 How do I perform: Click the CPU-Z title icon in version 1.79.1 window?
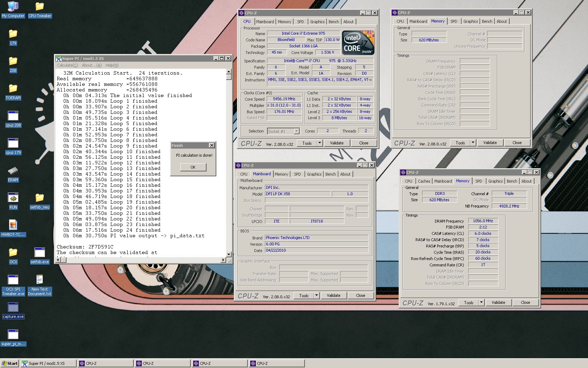(x=403, y=172)
